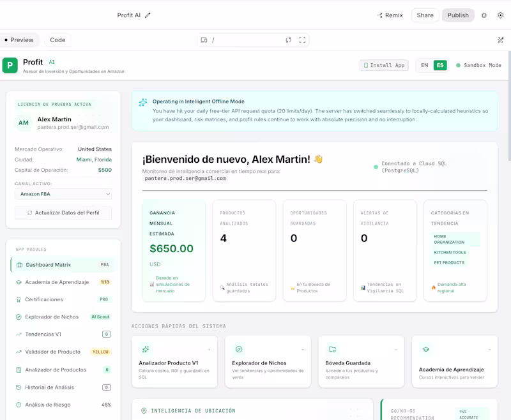Click the Productos Analizados card
511x420 pixels.
point(244,251)
